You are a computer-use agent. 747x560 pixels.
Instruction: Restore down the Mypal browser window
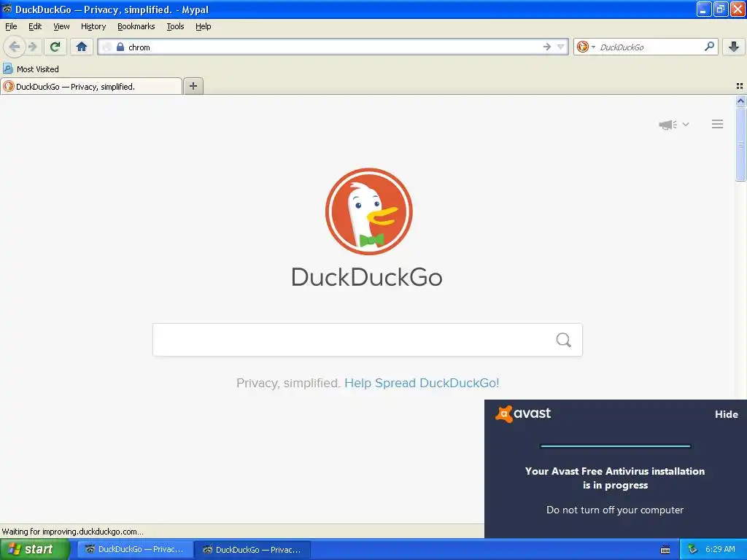[x=720, y=9]
